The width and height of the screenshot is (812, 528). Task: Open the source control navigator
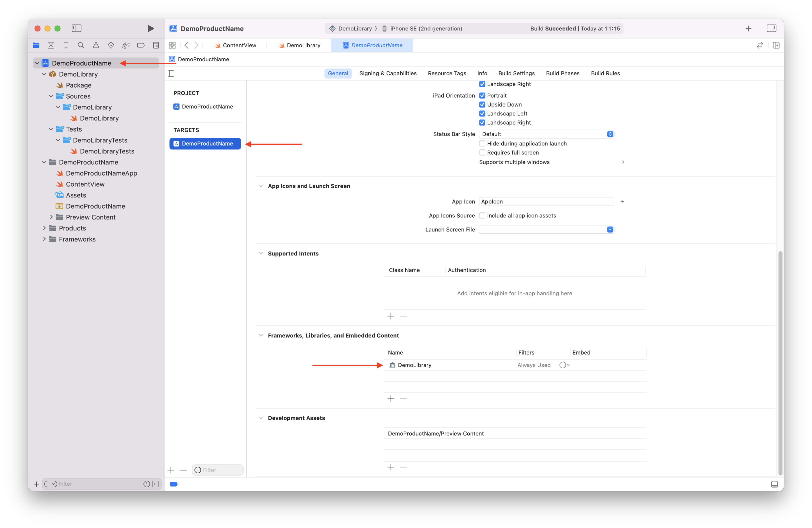point(51,45)
